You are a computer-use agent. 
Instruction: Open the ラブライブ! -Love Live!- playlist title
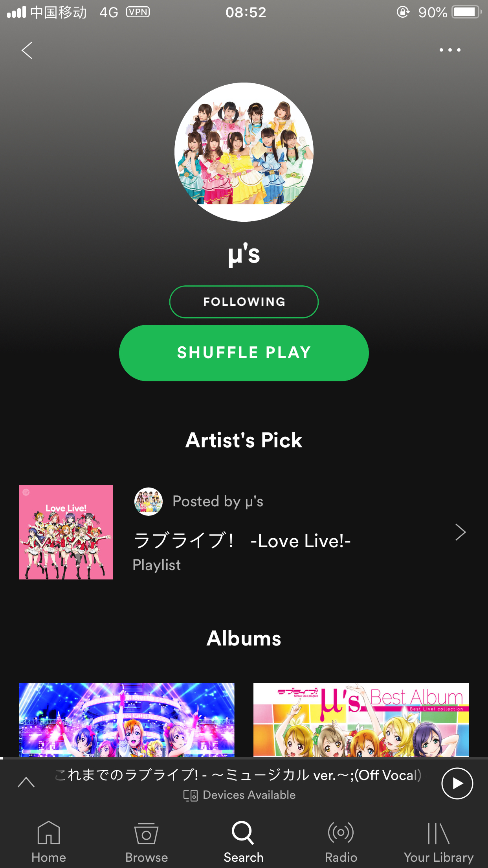coord(242,541)
